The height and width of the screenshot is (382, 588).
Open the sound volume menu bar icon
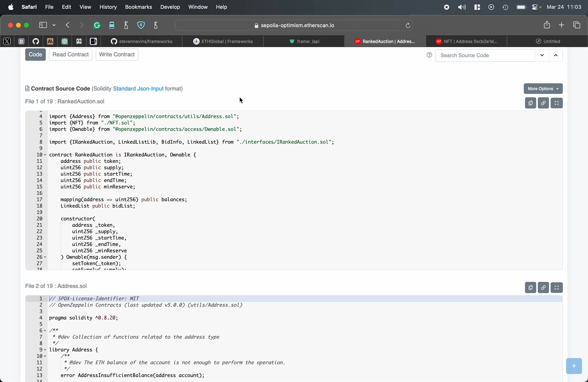click(x=462, y=7)
